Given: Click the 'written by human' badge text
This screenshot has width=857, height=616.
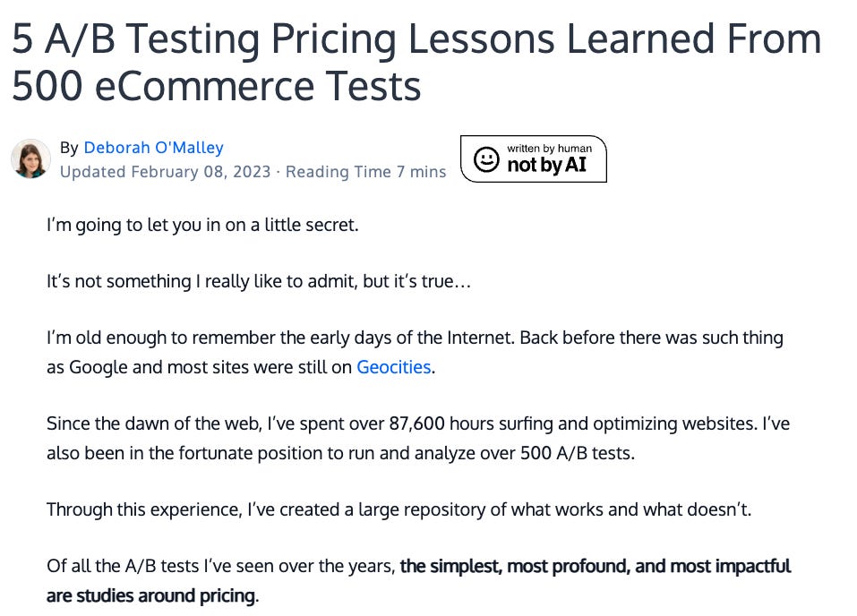Looking at the screenshot, I should point(549,148).
